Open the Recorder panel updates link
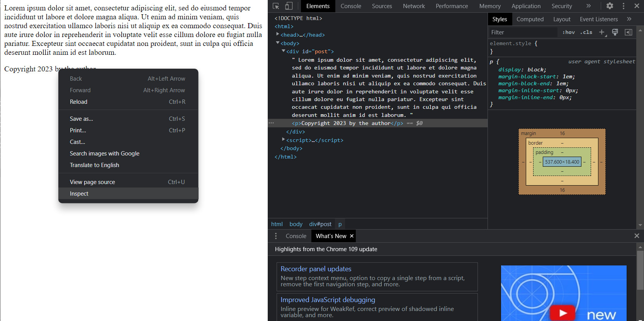This screenshot has width=644, height=321. tap(316, 269)
